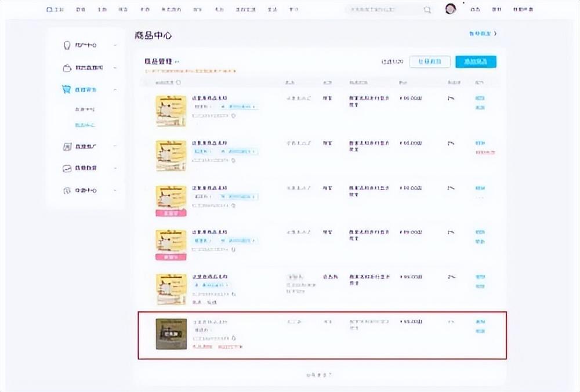
Task: Expand the bag icon sidebar section chevron
Action: [115, 68]
